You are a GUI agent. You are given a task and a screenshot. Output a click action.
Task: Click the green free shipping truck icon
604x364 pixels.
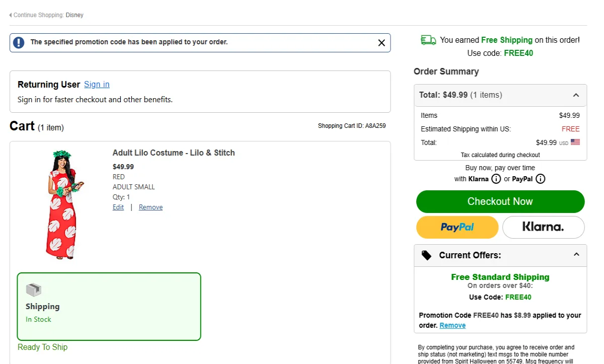tap(428, 39)
